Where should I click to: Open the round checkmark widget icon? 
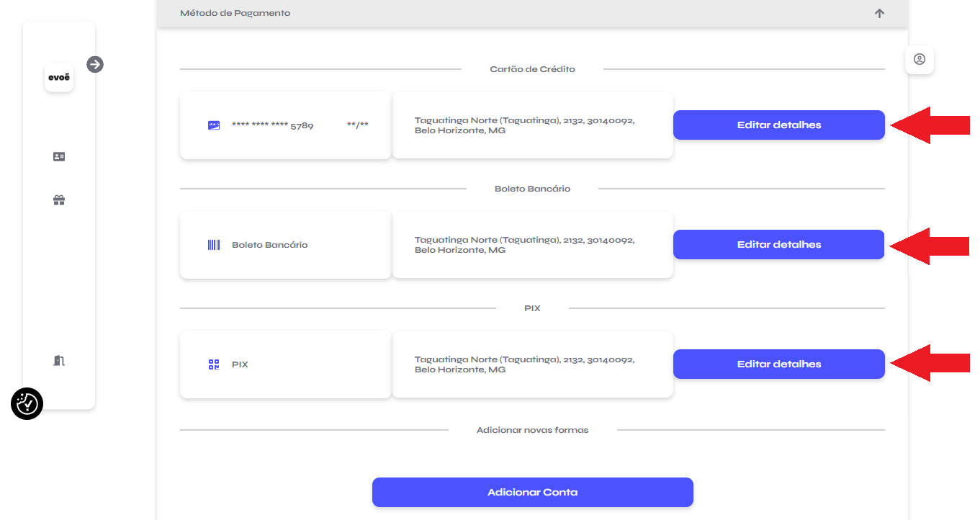point(27,404)
